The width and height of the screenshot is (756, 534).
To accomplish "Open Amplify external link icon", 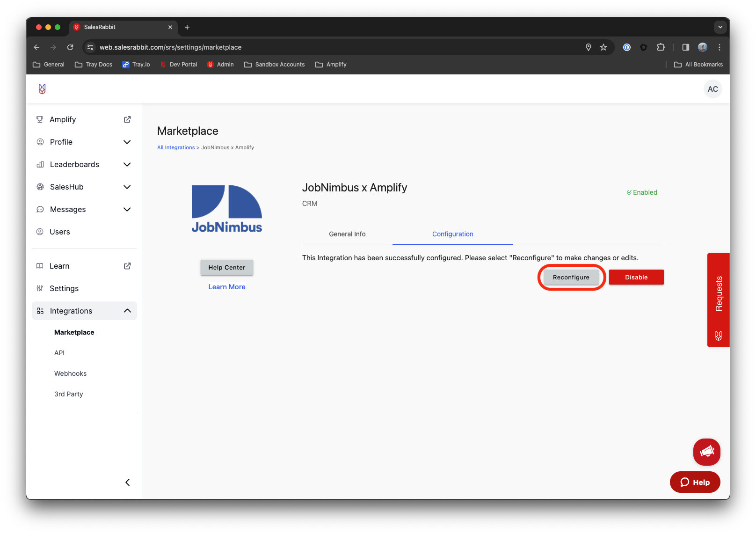I will coord(127,119).
